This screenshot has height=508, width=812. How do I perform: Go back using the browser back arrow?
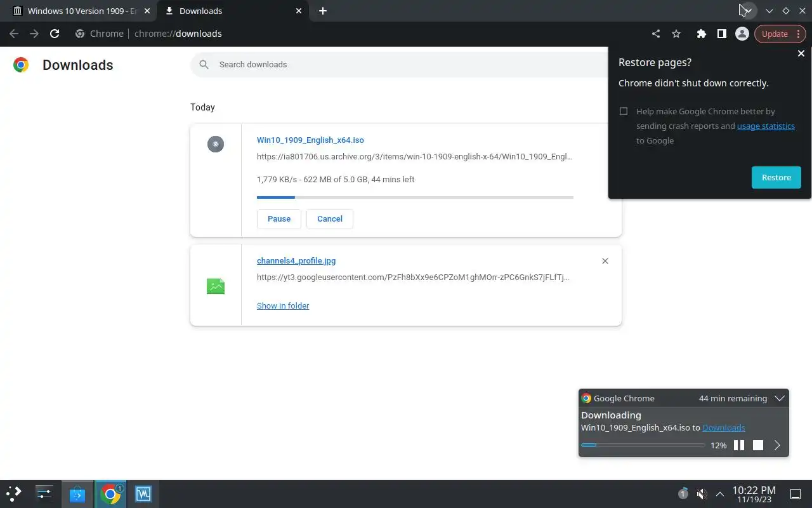coord(14,34)
